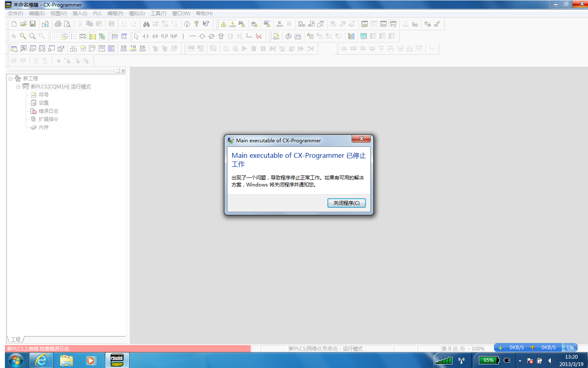This screenshot has height=368, width=588.
Task: Select 错误日志 in project tree
Action: (x=48, y=111)
